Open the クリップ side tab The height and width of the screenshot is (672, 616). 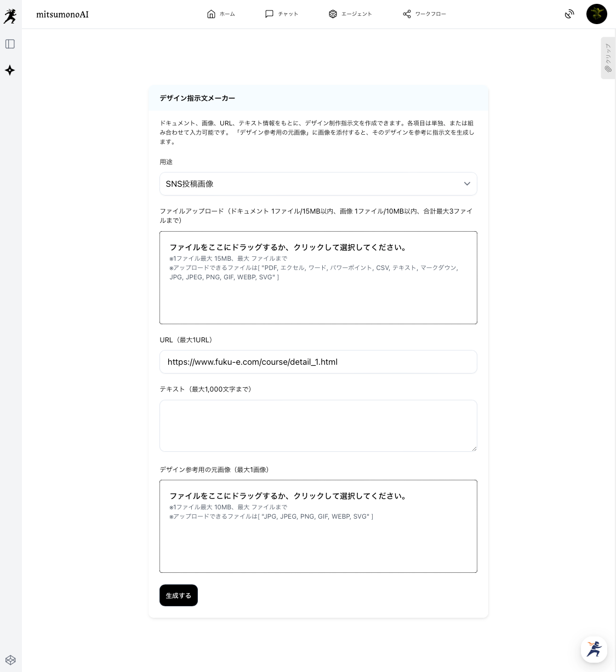point(608,58)
